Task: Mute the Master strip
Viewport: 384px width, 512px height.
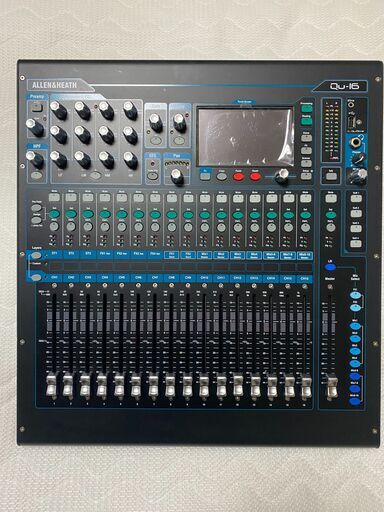Action: (331, 198)
